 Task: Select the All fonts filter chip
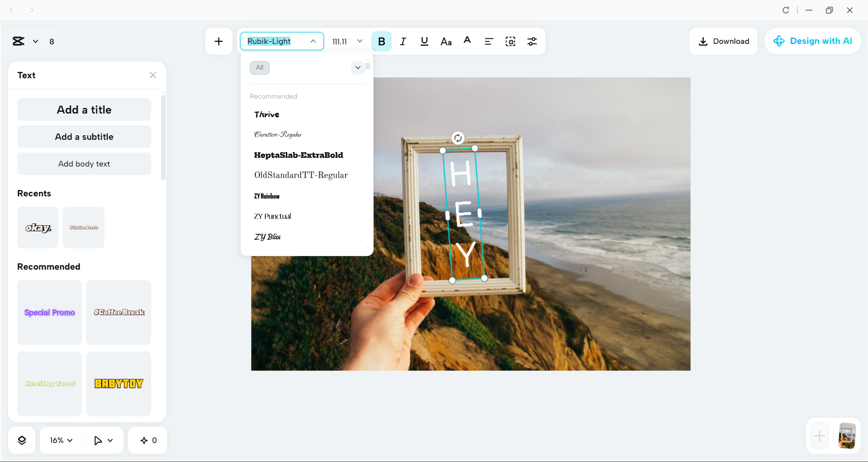(259, 67)
